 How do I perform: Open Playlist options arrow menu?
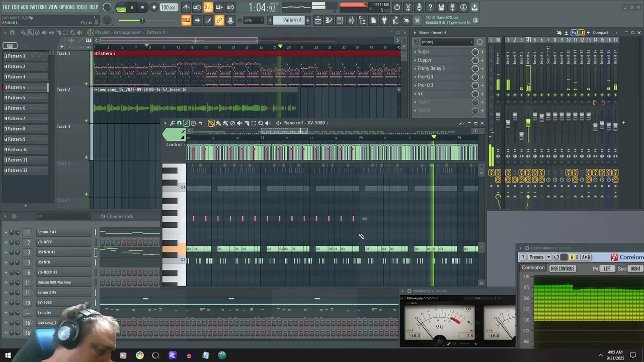pyautogui.click(x=5, y=32)
